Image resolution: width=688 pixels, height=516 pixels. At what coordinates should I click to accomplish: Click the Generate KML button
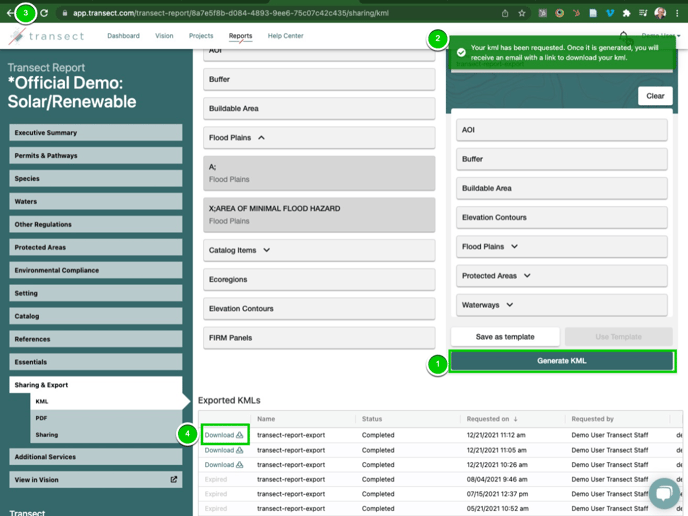pos(562,361)
